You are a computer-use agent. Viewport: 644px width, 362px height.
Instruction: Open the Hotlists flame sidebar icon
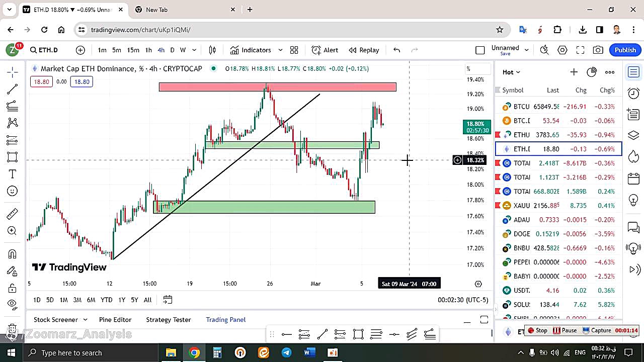(x=633, y=157)
